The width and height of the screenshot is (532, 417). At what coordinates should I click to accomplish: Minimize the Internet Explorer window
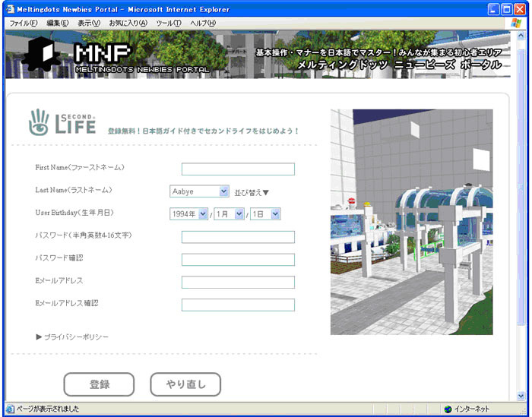[x=494, y=9]
